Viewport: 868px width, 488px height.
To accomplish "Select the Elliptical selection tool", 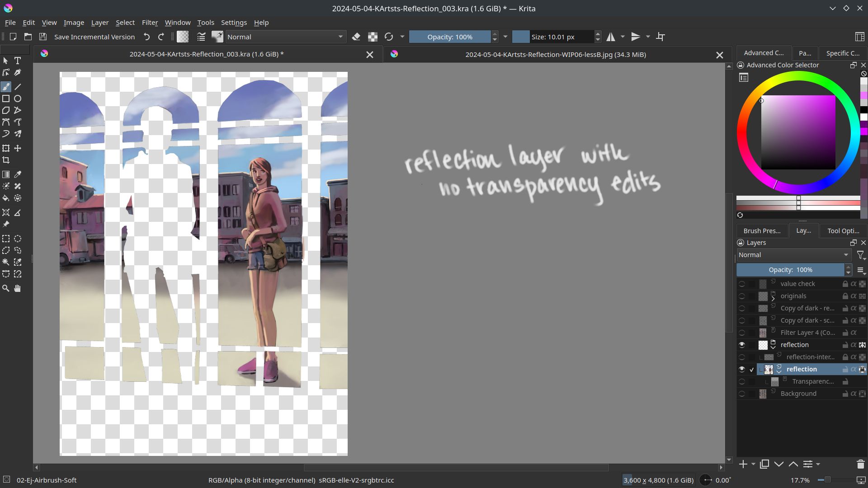I will [18, 239].
